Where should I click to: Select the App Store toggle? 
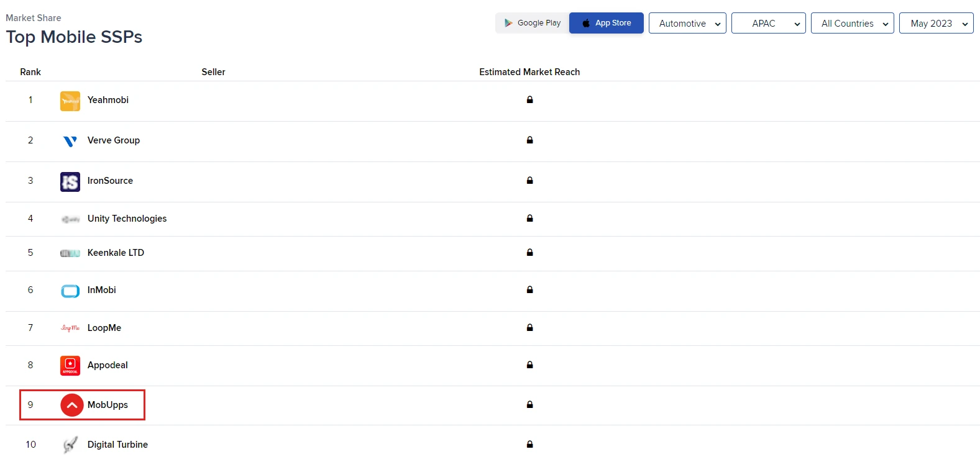(x=607, y=23)
